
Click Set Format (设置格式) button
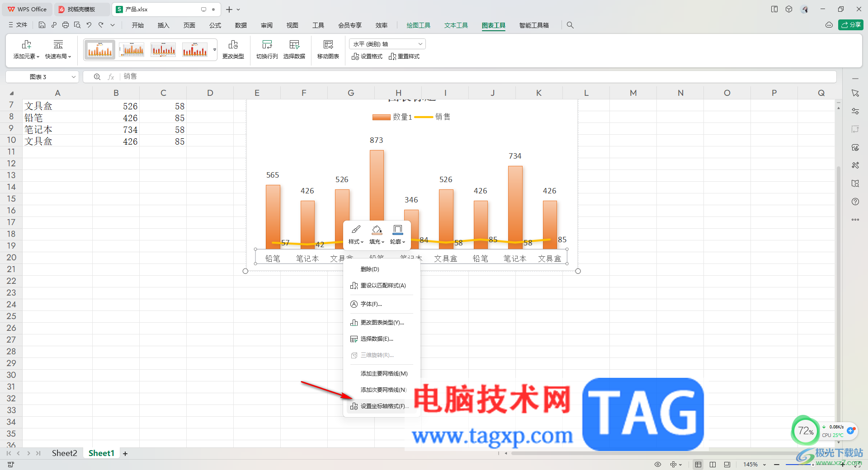pos(367,56)
